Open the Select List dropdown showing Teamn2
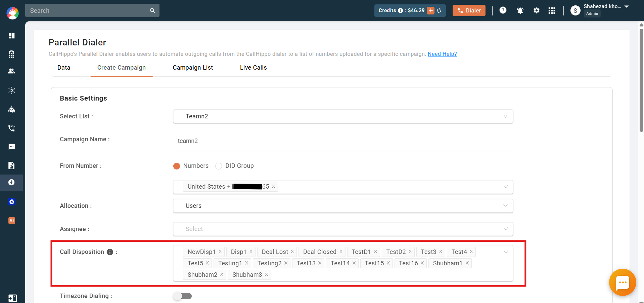This screenshot has width=644, height=303. tap(343, 116)
